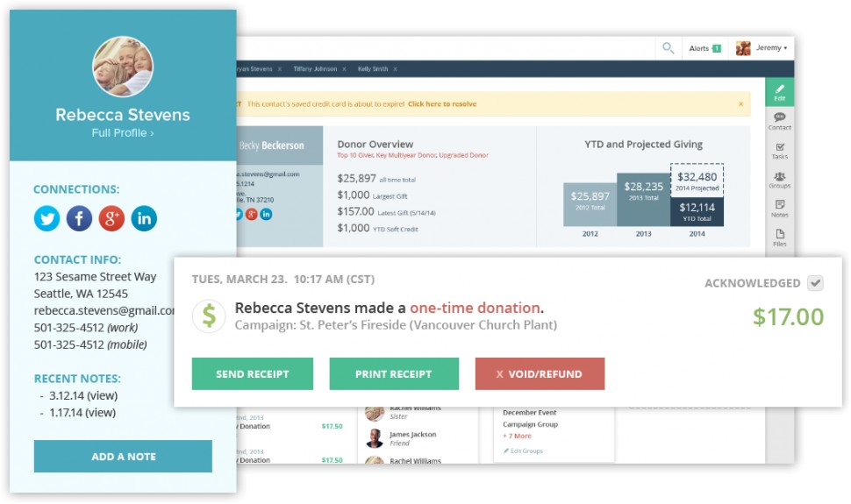Click the Add a Note button

click(123, 457)
